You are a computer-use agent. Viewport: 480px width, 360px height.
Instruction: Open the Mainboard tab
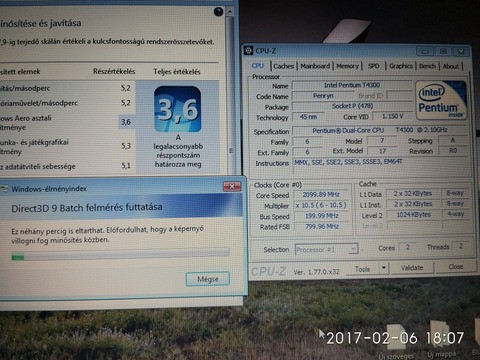[315, 66]
